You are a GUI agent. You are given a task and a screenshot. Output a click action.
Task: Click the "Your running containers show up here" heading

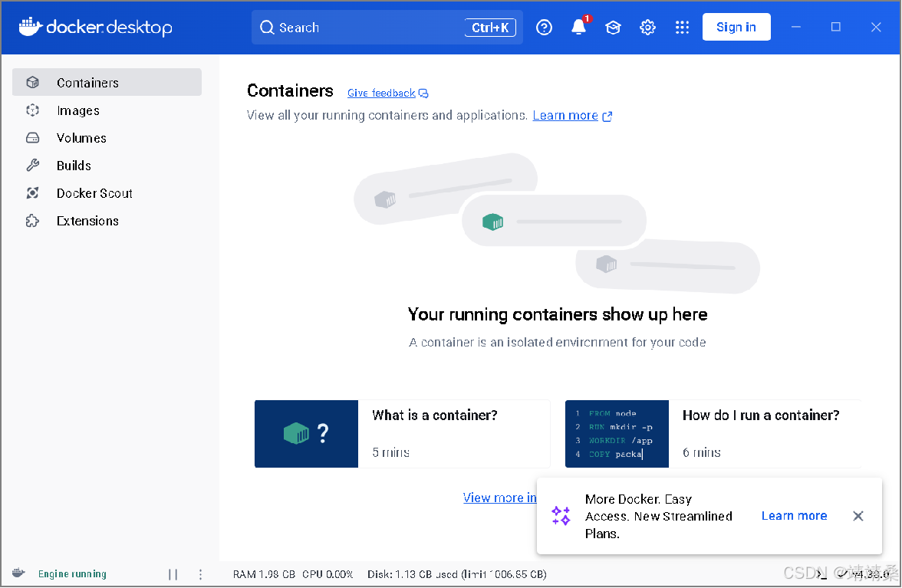click(558, 314)
